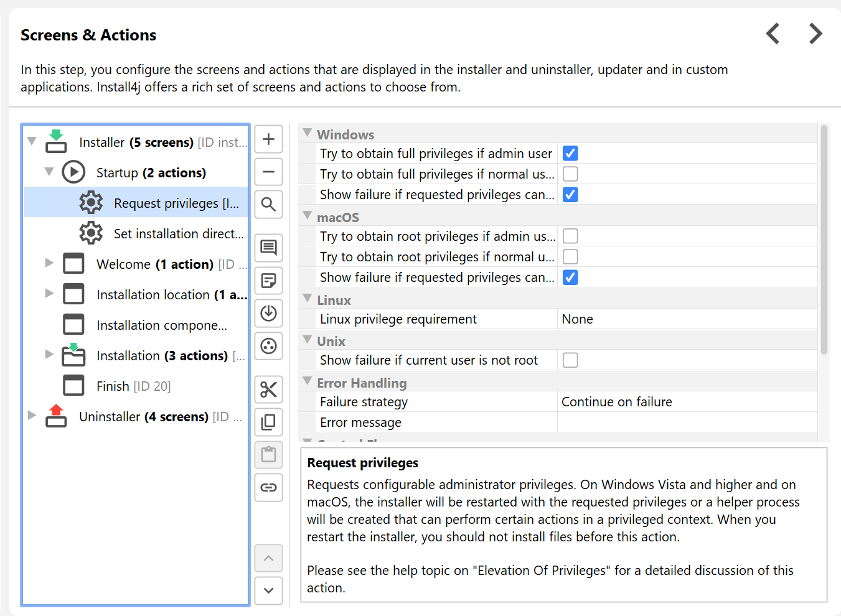841x616 pixels.
Task: Click the move down arrow button
Action: [268, 590]
